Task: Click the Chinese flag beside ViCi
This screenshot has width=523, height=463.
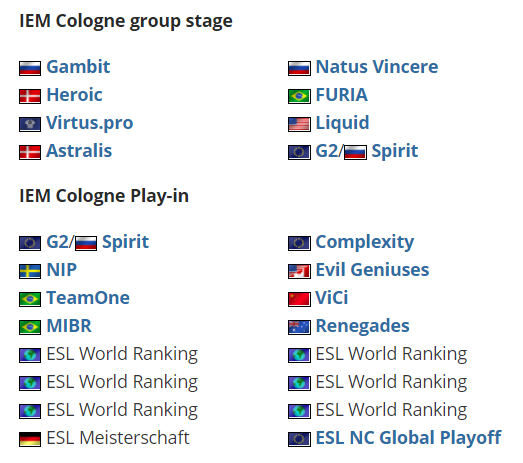Action: [299, 299]
